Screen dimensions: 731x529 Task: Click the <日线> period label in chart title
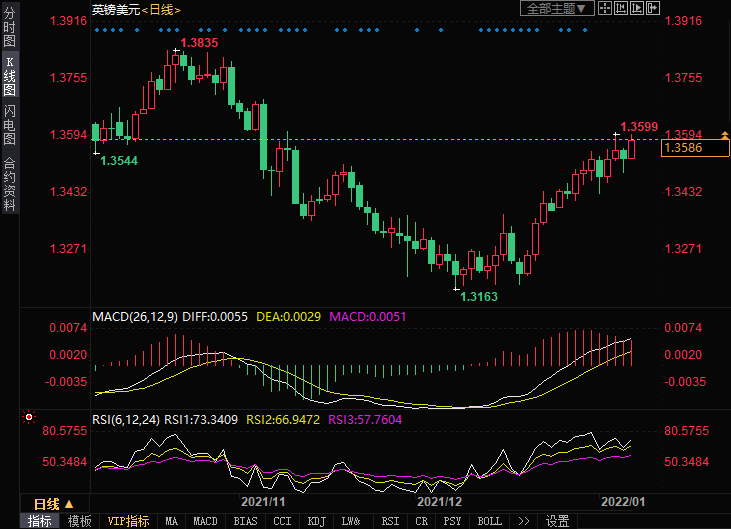pos(160,9)
